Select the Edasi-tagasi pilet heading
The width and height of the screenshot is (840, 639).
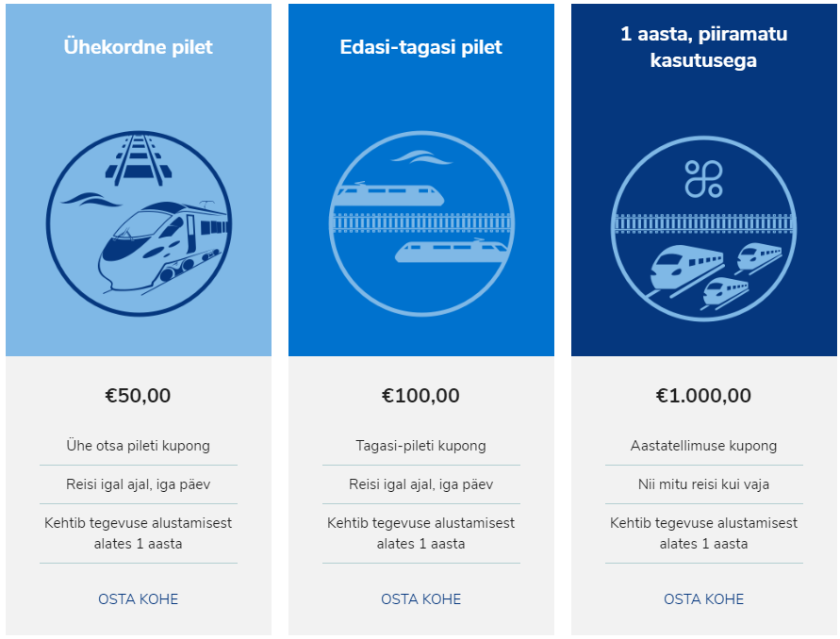[x=421, y=46]
